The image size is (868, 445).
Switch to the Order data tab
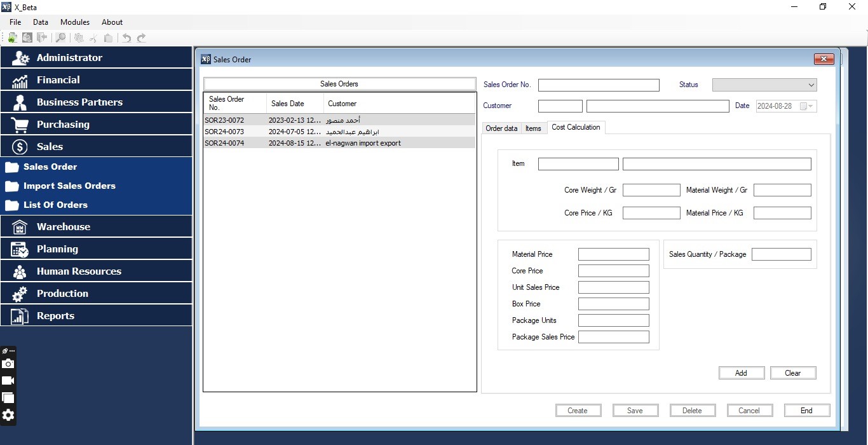click(x=501, y=128)
